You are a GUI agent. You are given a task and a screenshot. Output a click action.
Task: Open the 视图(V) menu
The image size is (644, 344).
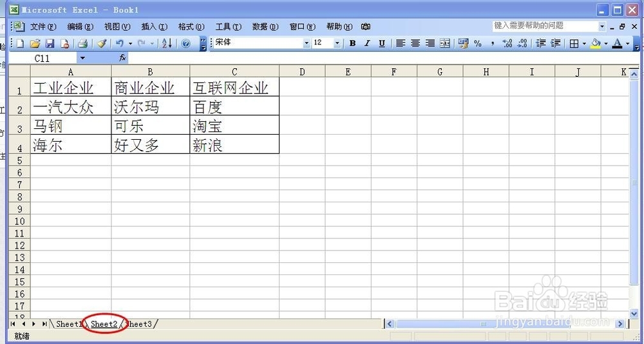point(117,26)
